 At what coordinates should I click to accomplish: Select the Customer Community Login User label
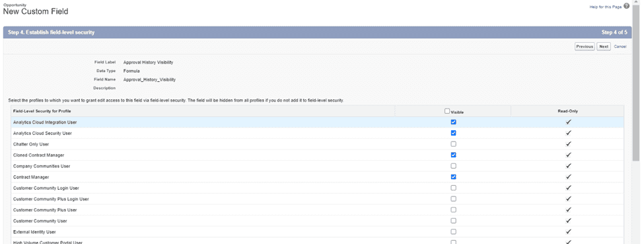[x=46, y=188]
